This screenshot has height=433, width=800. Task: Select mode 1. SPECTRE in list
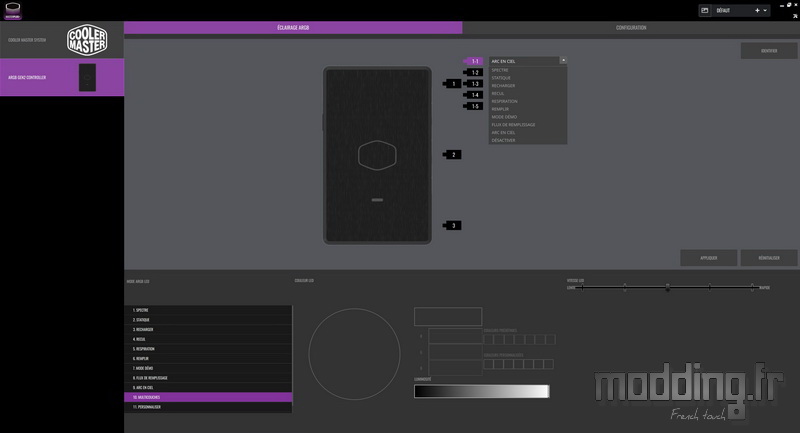(208, 310)
